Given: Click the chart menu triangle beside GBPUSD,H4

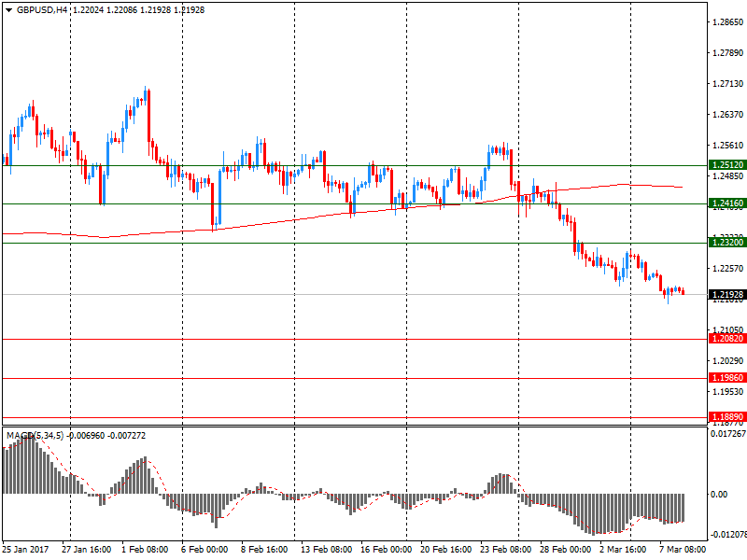Looking at the screenshot, I should tap(8, 10).
